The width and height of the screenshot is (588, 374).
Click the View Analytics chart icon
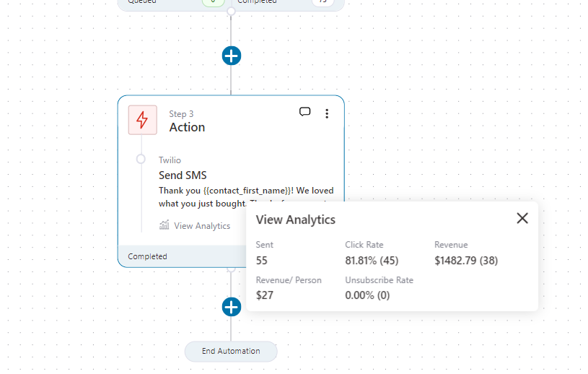(164, 225)
